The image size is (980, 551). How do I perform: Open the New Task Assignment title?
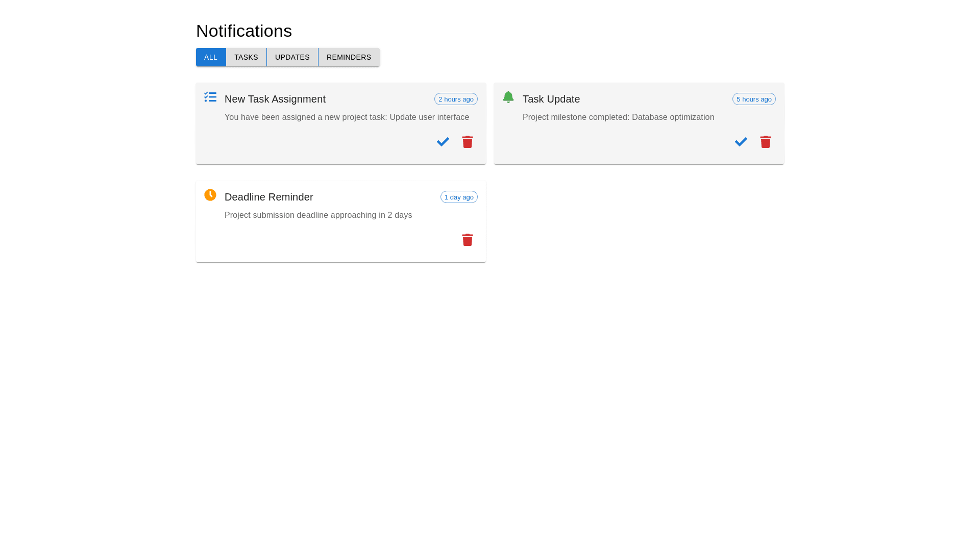point(275,99)
